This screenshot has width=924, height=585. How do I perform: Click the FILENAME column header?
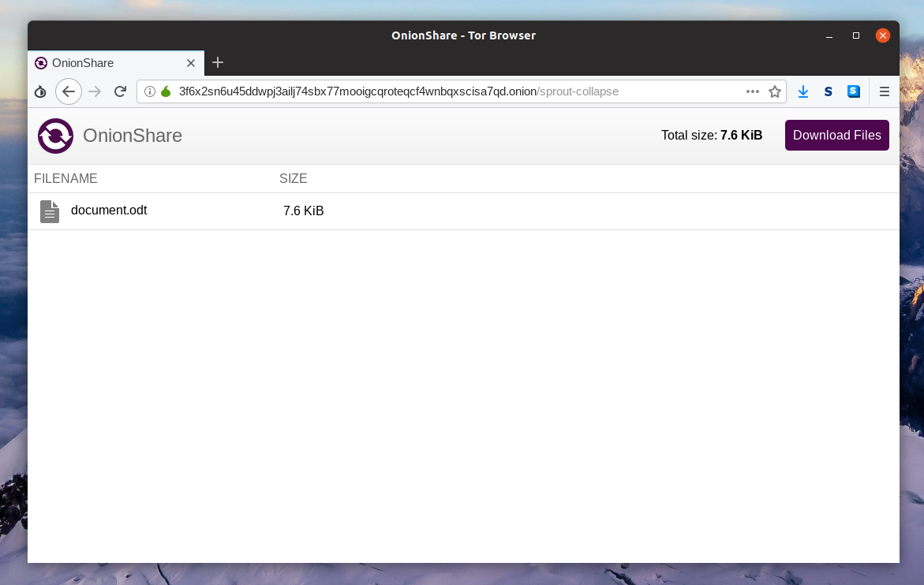click(66, 178)
